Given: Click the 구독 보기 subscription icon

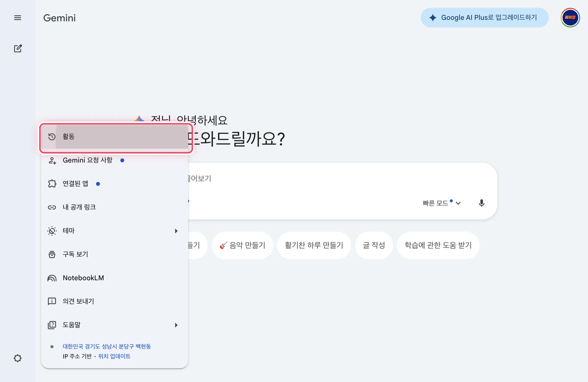Looking at the screenshot, I should pyautogui.click(x=52, y=255).
